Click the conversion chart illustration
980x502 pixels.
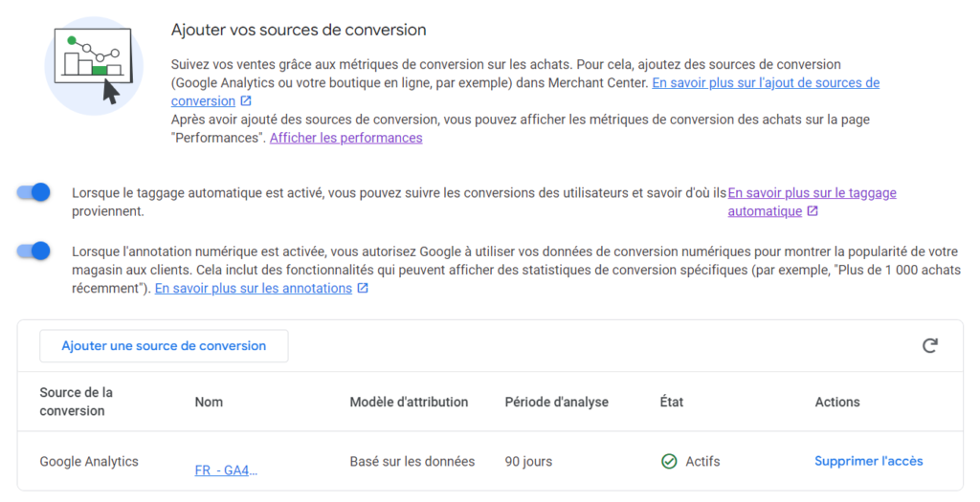point(94,65)
